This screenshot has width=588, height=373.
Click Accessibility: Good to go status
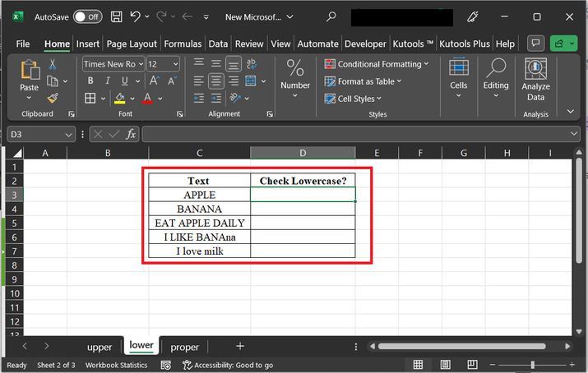pyautogui.click(x=228, y=365)
